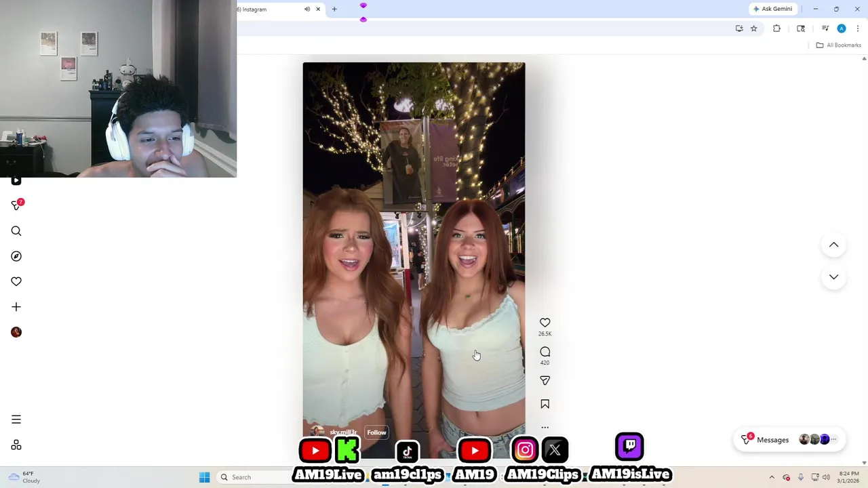Click the Create plus icon in sidebar
868x488 pixels.
click(16, 307)
